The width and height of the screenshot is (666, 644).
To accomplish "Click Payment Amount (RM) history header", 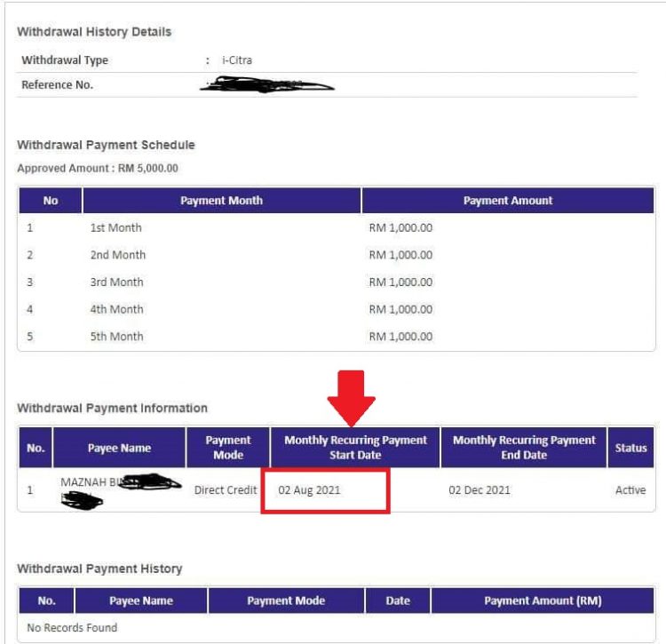I will click(x=543, y=600).
